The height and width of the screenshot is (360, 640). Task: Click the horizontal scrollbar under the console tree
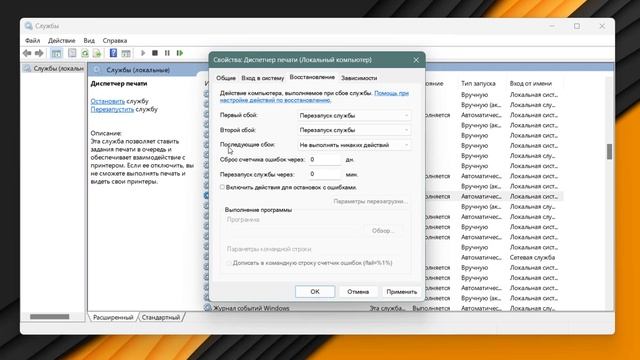tap(49, 317)
